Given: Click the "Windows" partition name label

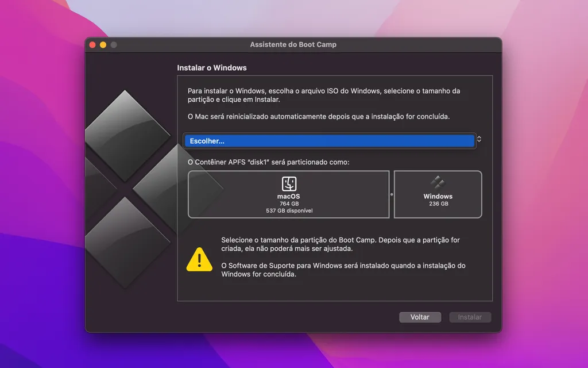Looking at the screenshot, I should [438, 197].
